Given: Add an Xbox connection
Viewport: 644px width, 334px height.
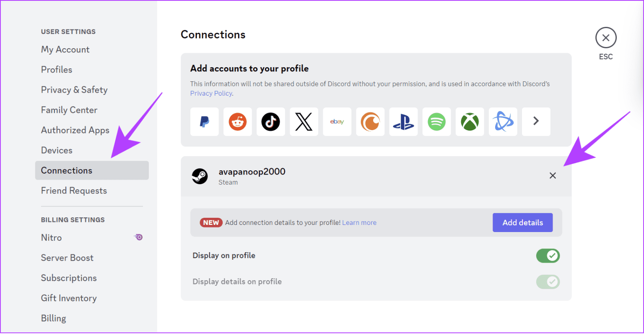Looking at the screenshot, I should (x=470, y=122).
